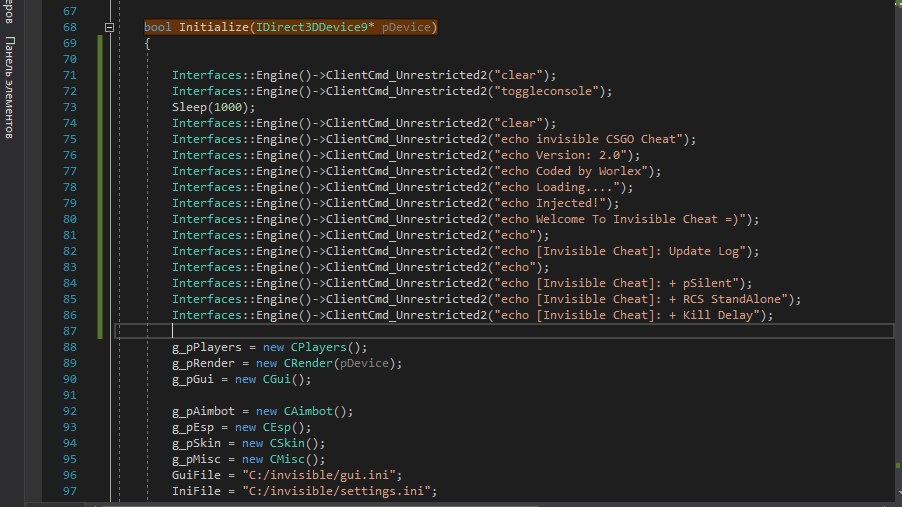Click the "+ Kill Delay" echo string
This screenshot has height=507, width=902.
(x=627, y=315)
